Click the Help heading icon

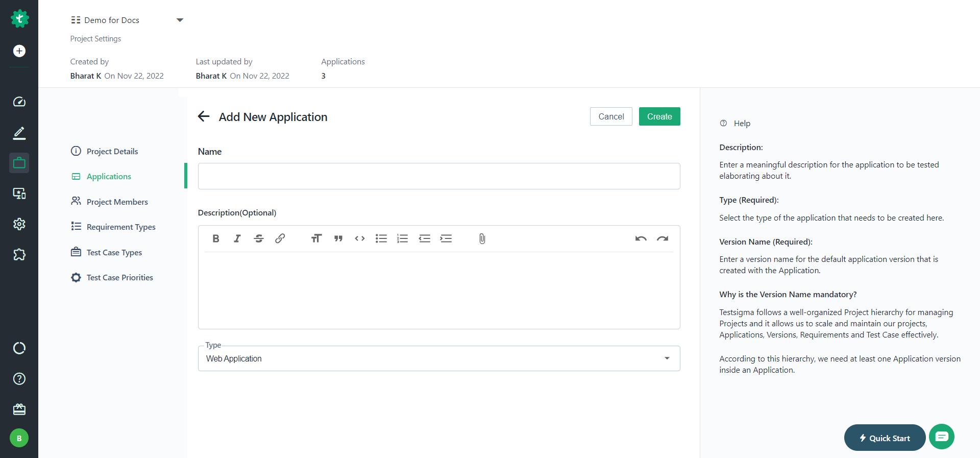click(x=723, y=123)
